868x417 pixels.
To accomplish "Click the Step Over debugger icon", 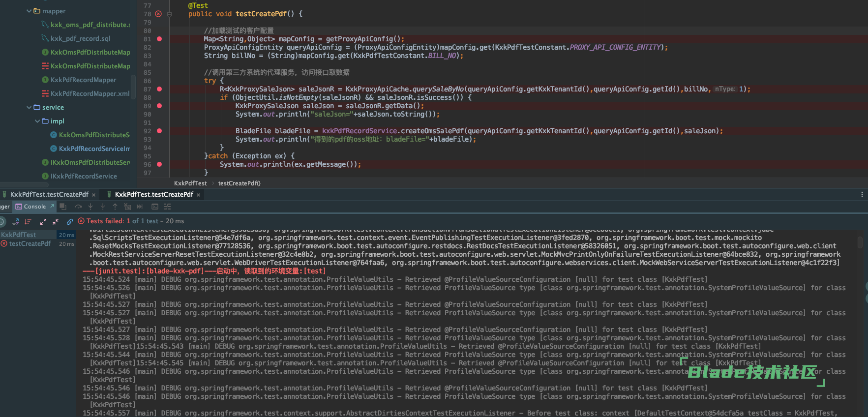I will [x=78, y=207].
